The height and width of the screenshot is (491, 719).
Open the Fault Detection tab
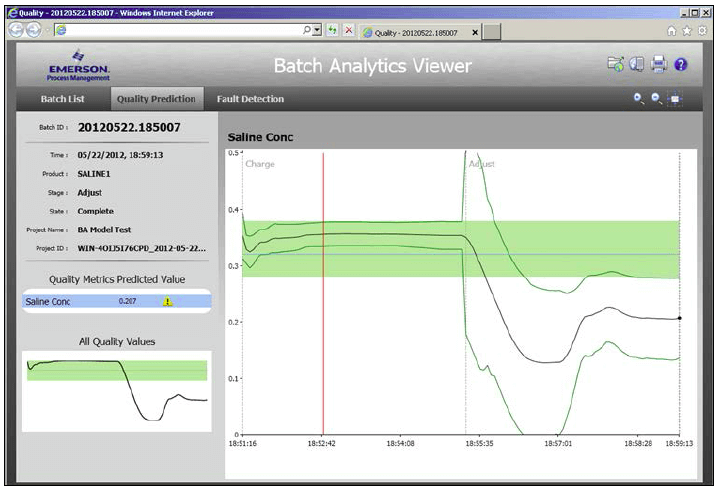point(250,99)
